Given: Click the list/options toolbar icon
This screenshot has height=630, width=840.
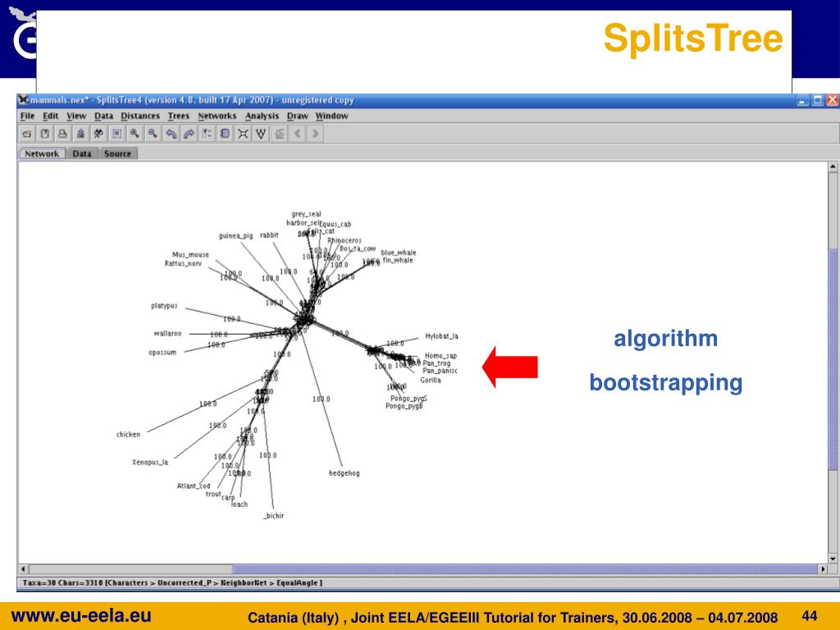Looking at the screenshot, I should pos(208,134).
